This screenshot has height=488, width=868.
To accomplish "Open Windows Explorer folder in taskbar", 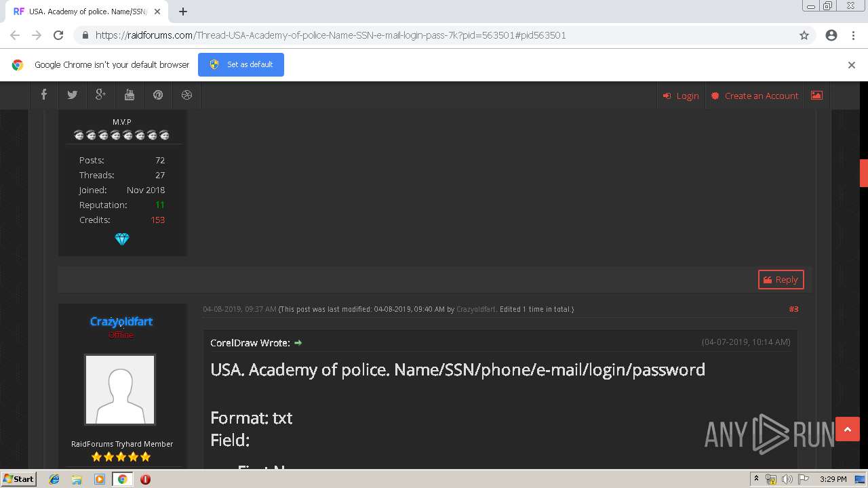I will 77,479.
